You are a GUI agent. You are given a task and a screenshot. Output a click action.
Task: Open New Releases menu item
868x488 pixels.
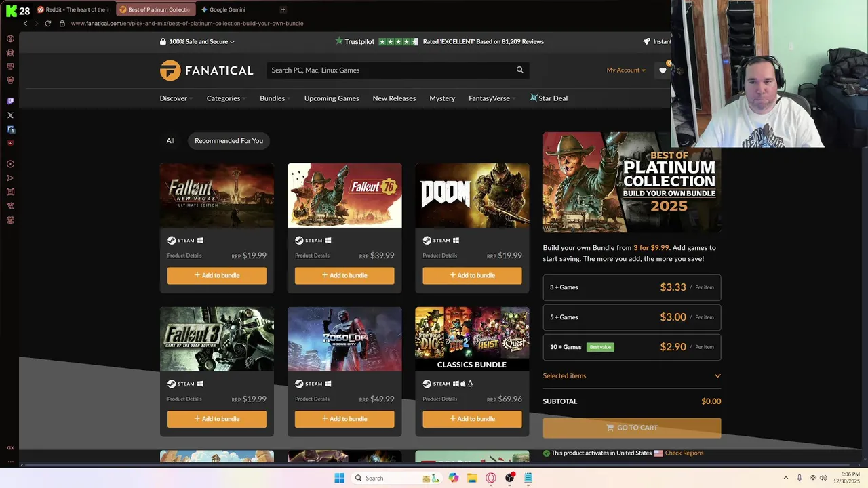pos(394,98)
